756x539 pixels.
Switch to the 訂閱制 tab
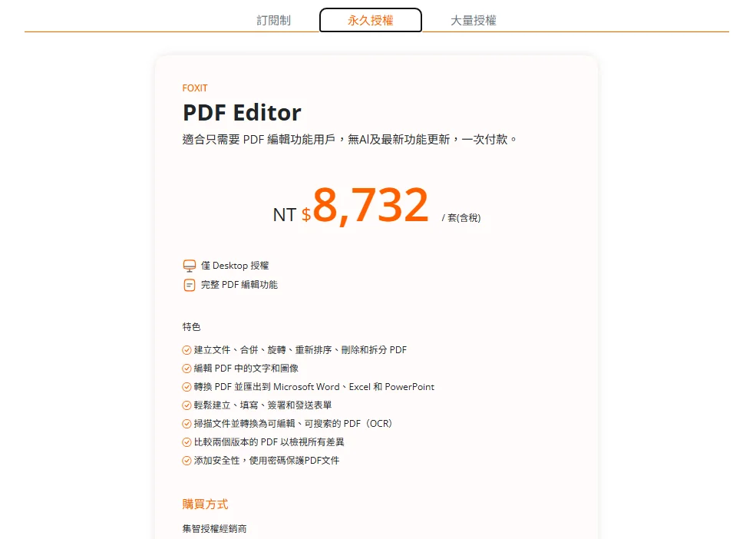[x=273, y=20]
